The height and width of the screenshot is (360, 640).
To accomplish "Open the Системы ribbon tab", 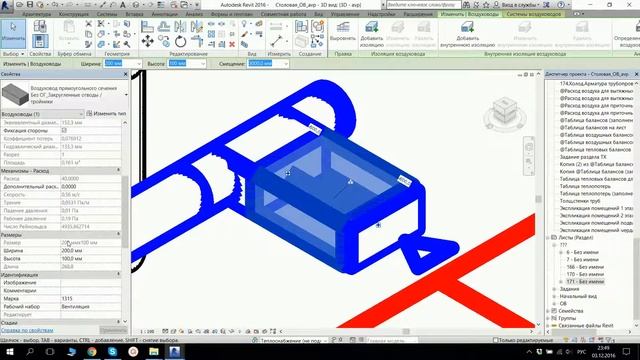I will click(107, 14).
